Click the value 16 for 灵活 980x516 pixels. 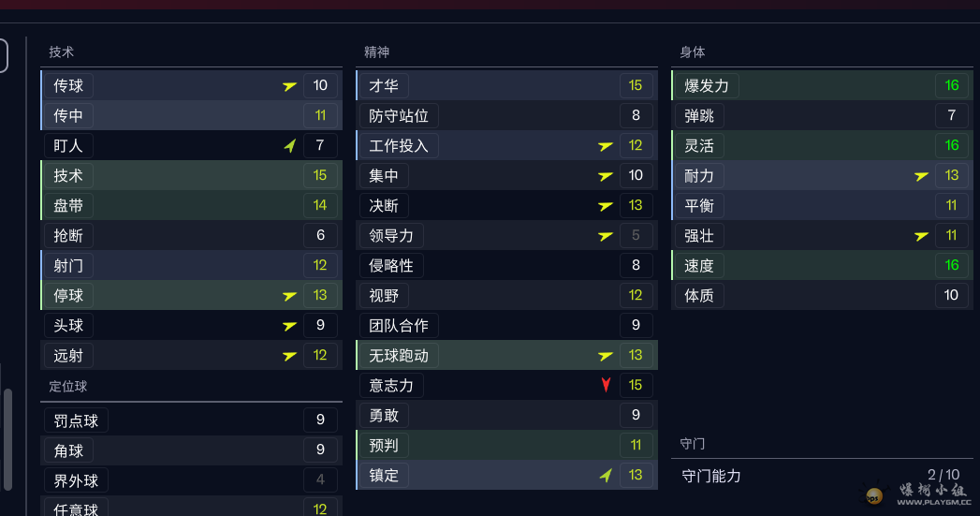(951, 146)
